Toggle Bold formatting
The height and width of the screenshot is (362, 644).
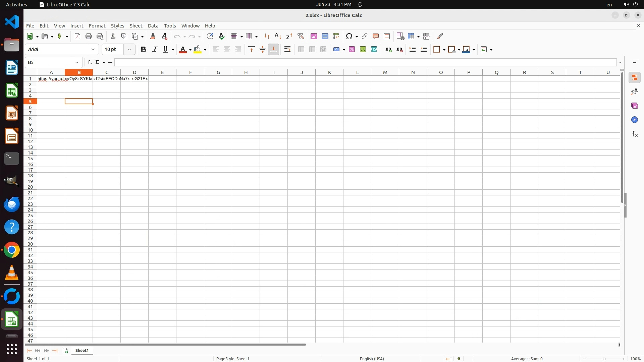pos(144,50)
